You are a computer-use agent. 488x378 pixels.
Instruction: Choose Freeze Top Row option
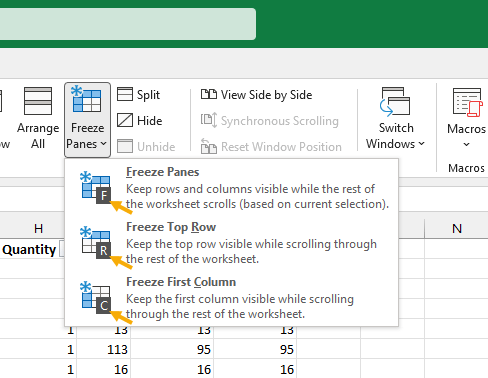point(232,243)
